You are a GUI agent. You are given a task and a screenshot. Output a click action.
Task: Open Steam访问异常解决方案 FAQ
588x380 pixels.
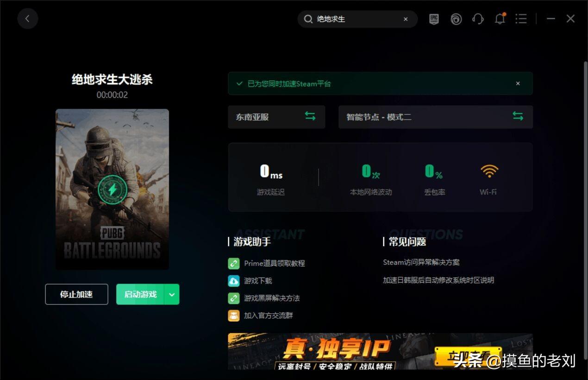tap(421, 262)
